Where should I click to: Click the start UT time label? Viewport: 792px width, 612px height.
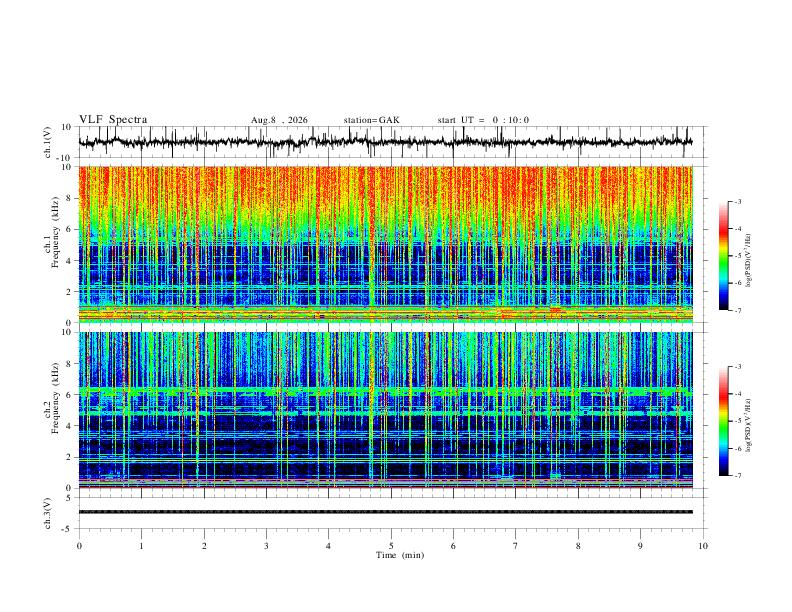tap(483, 120)
